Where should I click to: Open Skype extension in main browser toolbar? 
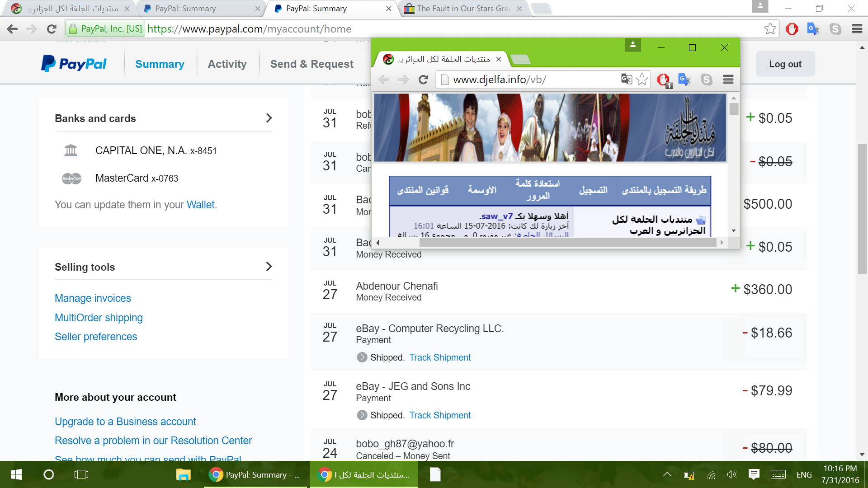tap(835, 29)
